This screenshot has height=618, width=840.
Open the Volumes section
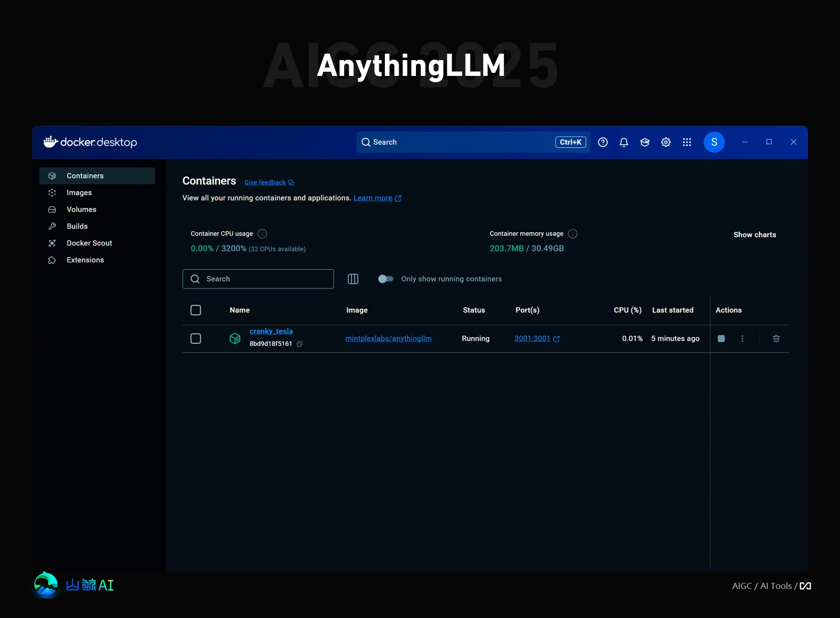coord(97,209)
